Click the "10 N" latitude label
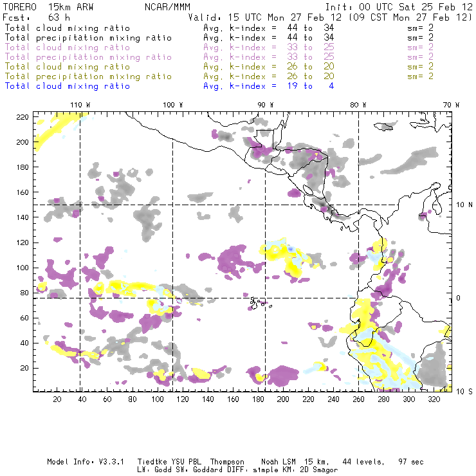This screenshot has height=476, width=476. tap(464, 205)
